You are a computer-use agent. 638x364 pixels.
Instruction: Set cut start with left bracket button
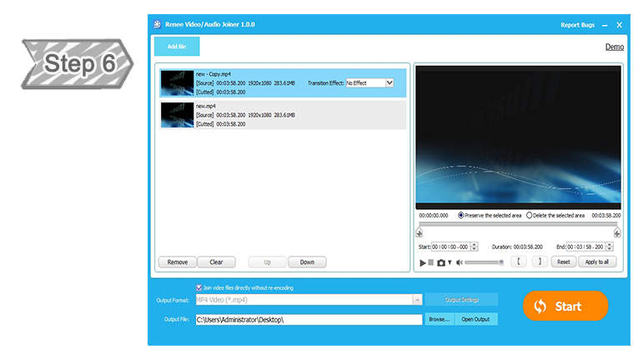coord(518,262)
